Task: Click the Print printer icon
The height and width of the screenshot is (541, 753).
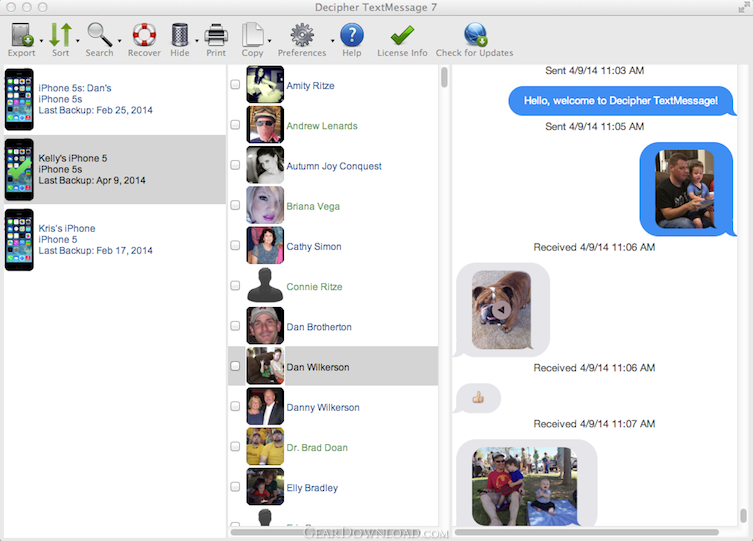Action: click(216, 35)
